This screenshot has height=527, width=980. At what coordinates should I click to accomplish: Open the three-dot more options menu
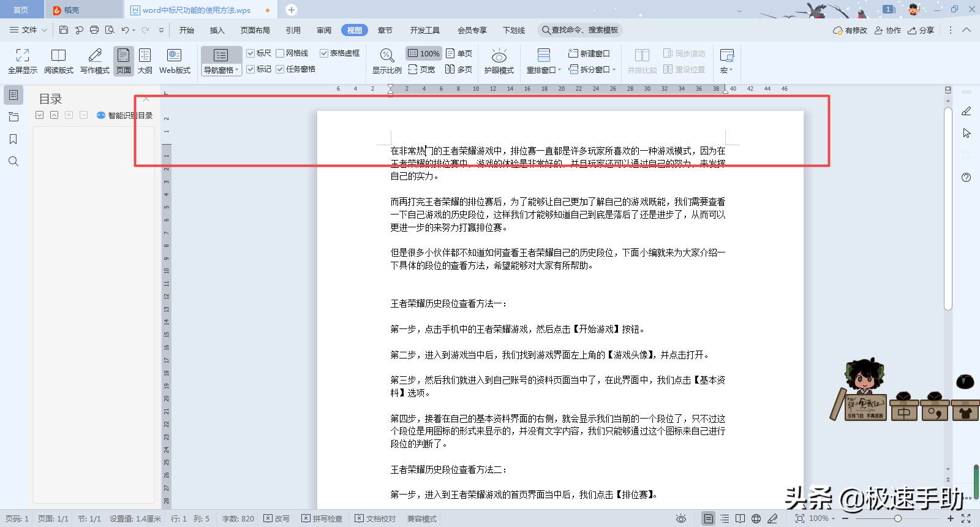click(951, 30)
